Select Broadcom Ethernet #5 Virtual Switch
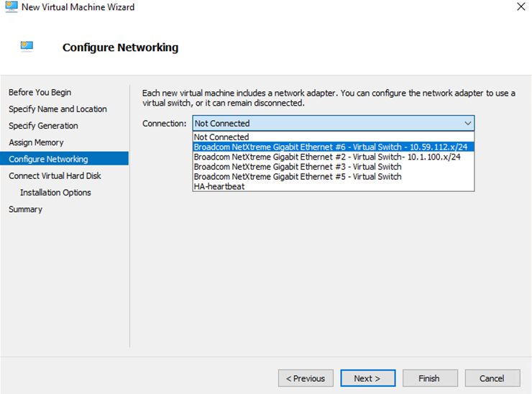 [298, 176]
